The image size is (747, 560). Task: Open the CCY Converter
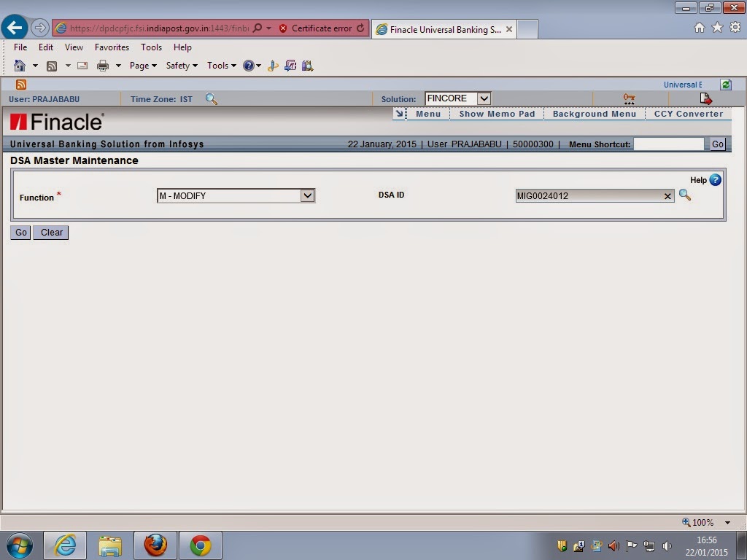pos(688,114)
